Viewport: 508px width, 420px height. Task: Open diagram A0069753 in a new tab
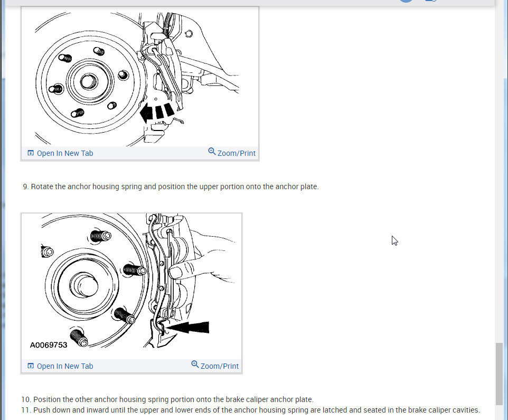(60, 366)
